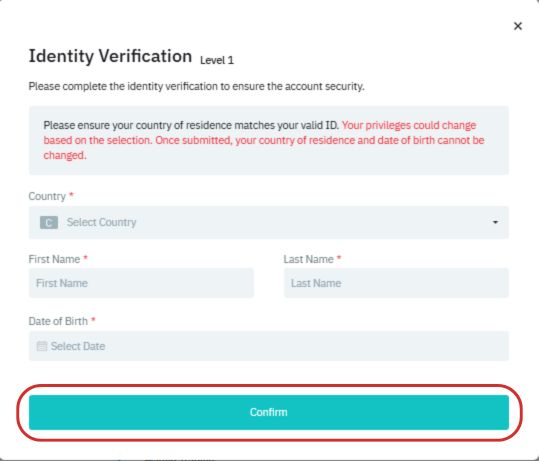
Task: Click the Identity Verification heading
Action: [110, 56]
